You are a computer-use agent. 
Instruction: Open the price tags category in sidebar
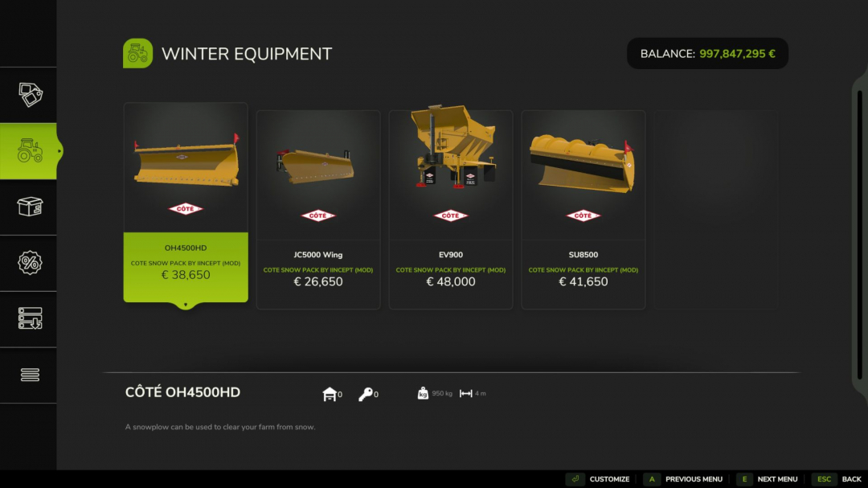coord(30,95)
